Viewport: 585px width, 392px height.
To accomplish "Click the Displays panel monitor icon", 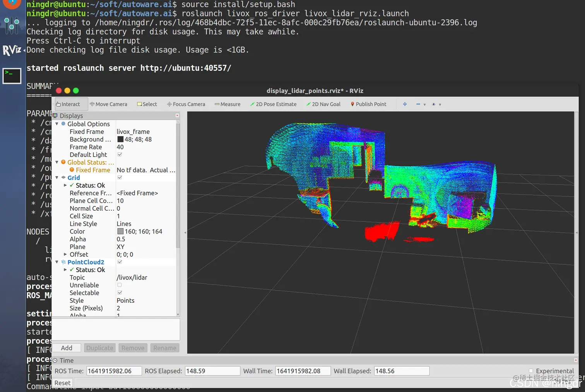I will point(55,115).
